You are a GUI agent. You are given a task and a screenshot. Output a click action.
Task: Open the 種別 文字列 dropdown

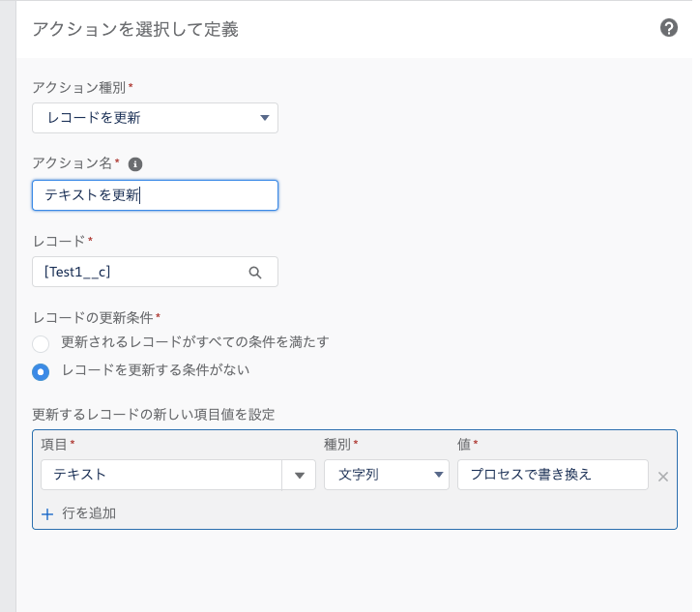pyautogui.click(x=387, y=475)
